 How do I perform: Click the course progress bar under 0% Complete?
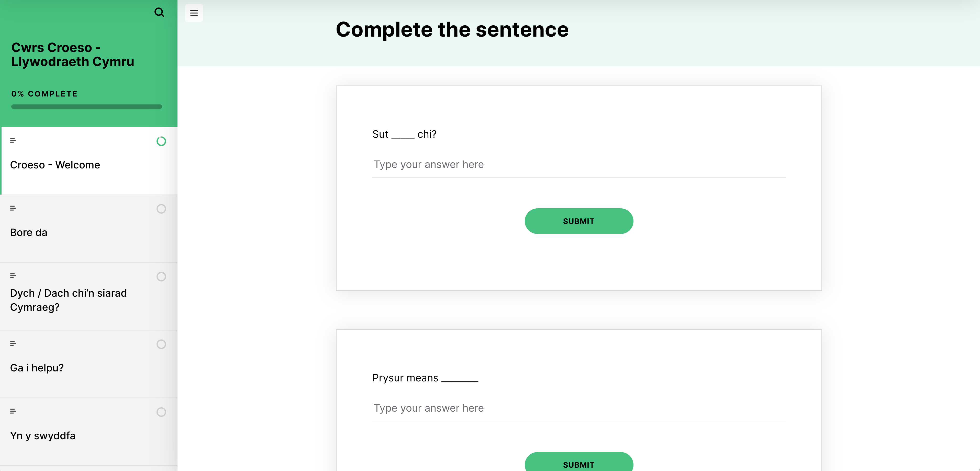86,106
